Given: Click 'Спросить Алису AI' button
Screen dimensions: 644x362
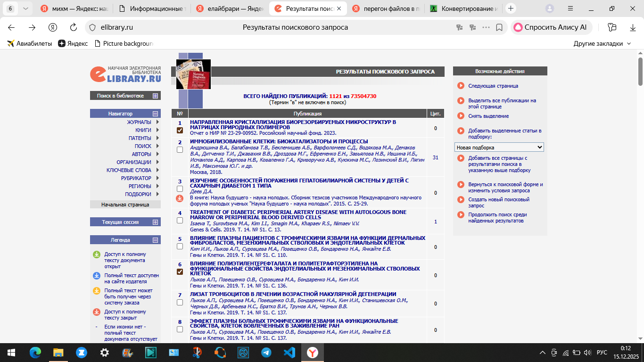Looking at the screenshot, I should (x=551, y=27).
